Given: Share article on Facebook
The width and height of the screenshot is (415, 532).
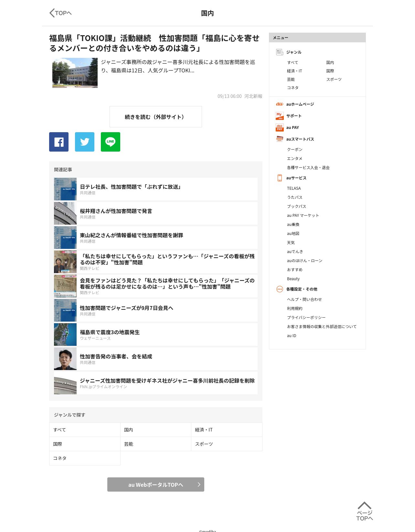Looking at the screenshot, I should coord(59,142).
